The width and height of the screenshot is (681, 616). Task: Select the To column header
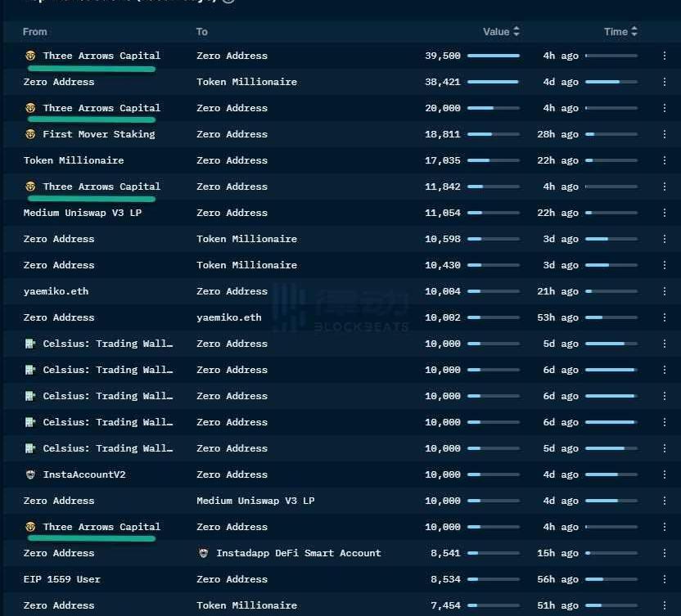(202, 32)
